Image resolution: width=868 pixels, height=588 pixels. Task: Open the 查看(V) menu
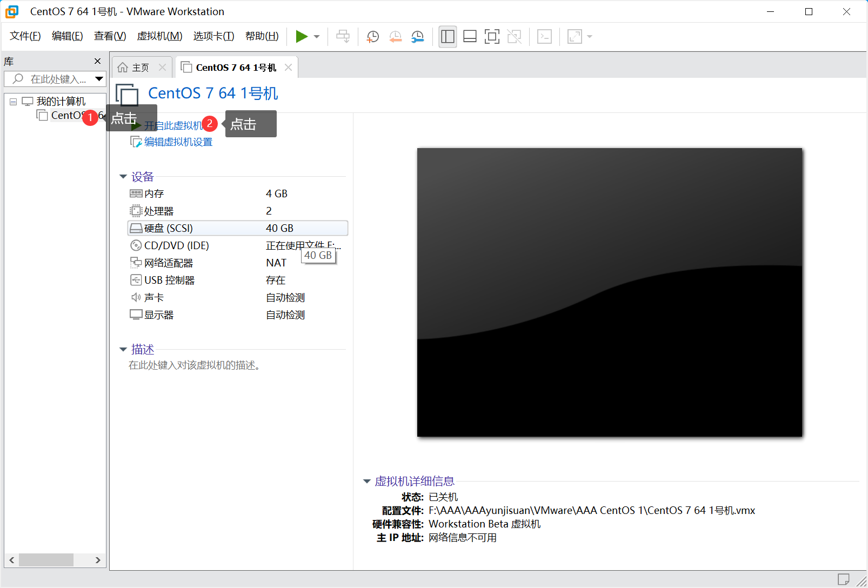(x=110, y=36)
